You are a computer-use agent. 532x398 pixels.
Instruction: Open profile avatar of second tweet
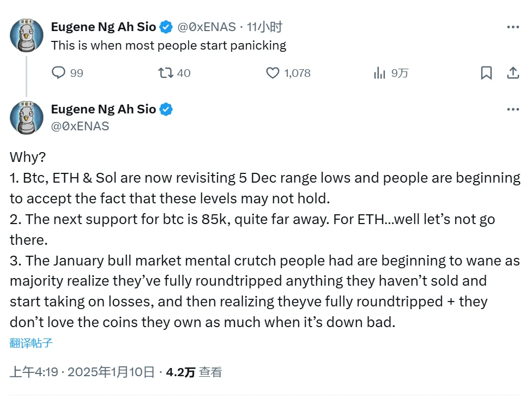coord(27,117)
